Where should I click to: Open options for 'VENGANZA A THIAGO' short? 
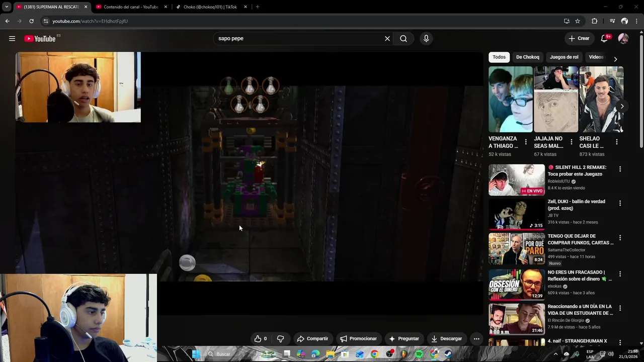(x=526, y=142)
